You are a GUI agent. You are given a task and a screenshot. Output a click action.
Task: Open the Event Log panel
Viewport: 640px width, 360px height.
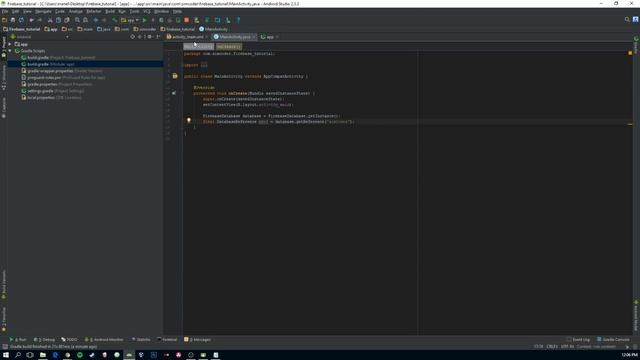(578, 340)
